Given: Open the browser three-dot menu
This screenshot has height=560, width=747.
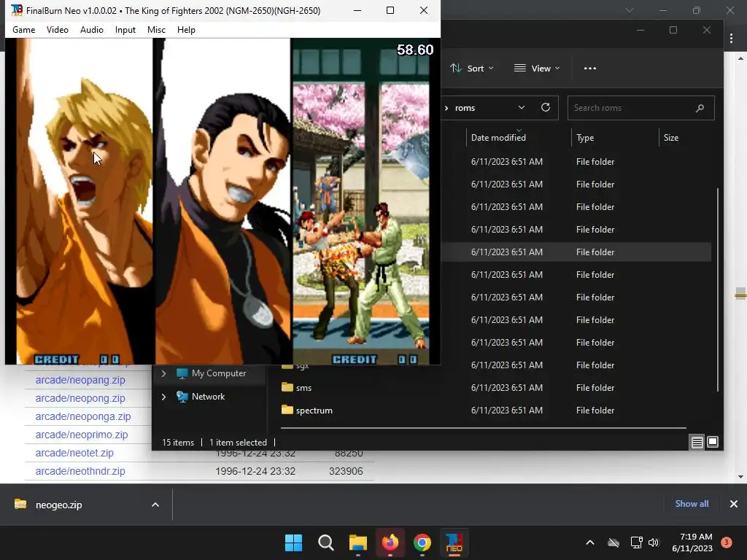Looking at the screenshot, I should click(731, 38).
